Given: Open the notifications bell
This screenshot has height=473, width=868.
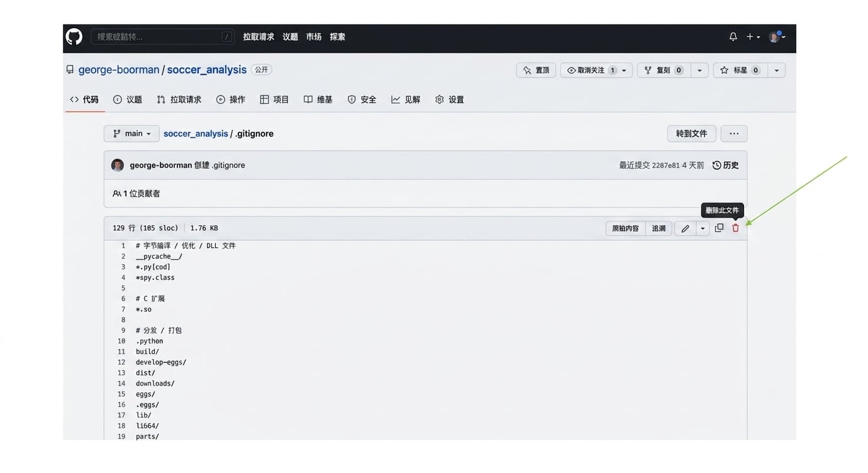Looking at the screenshot, I should click(733, 37).
